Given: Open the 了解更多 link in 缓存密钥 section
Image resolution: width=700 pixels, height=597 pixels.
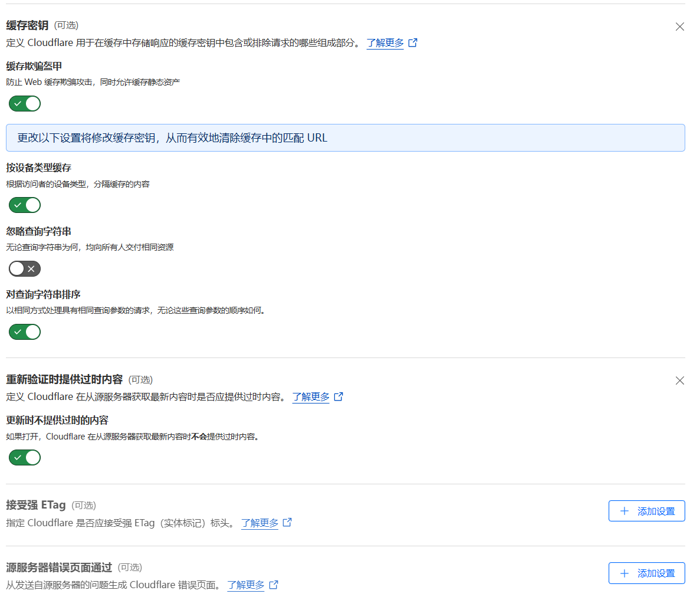Looking at the screenshot, I should point(384,42).
